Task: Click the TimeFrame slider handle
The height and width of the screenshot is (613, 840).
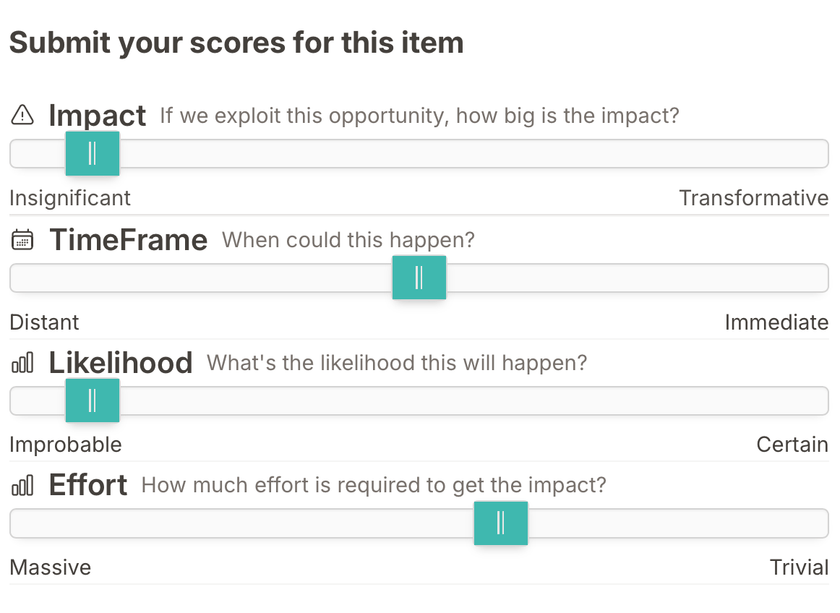Action: pyautogui.click(x=419, y=278)
